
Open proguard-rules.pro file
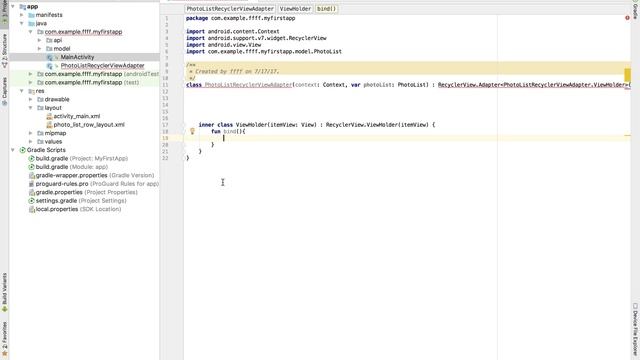coord(97,184)
